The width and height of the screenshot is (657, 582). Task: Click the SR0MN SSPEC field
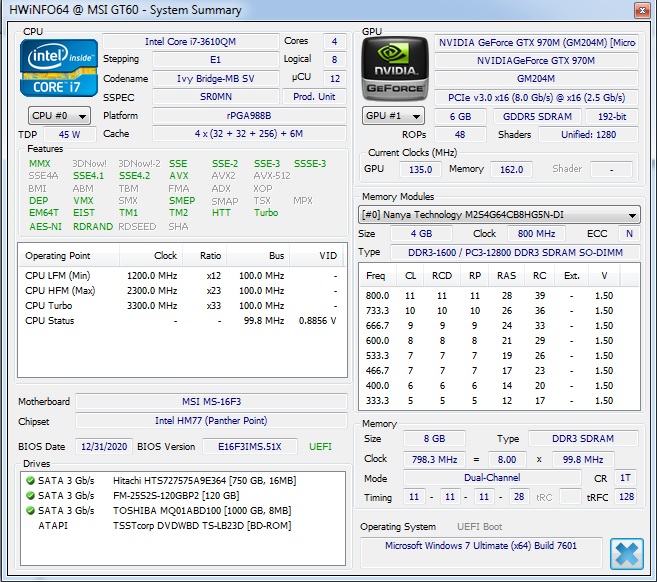coord(216,97)
